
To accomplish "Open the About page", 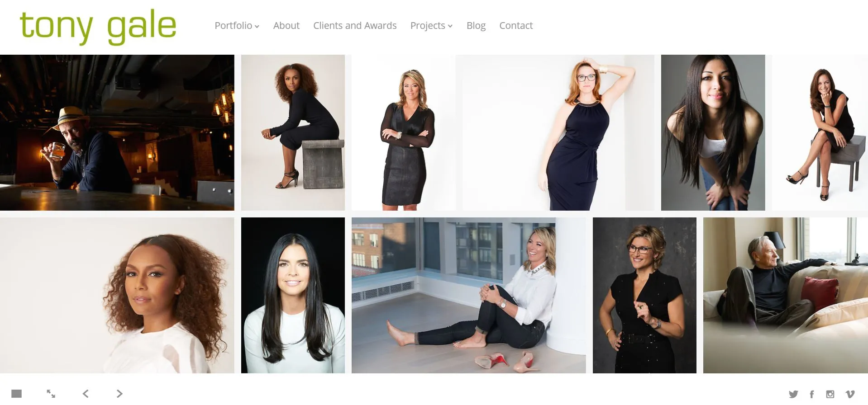I will (286, 26).
